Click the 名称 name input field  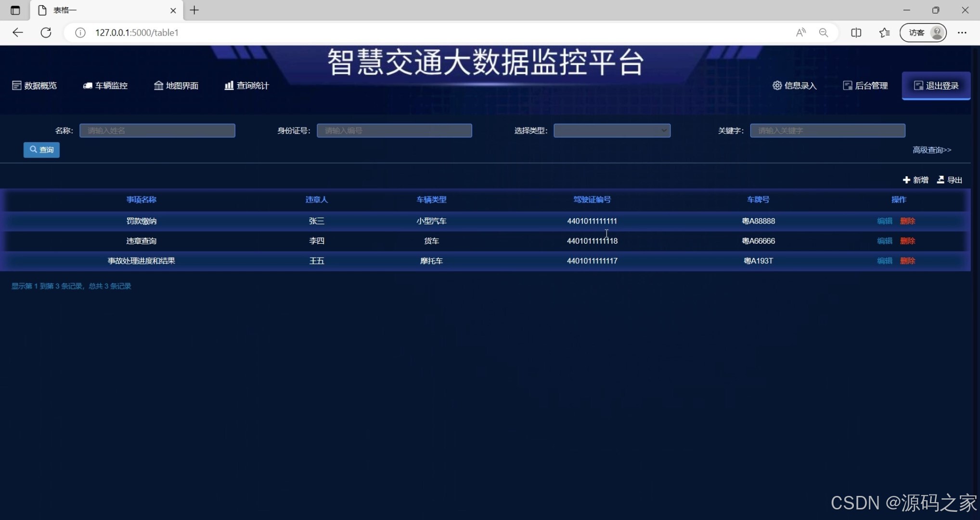click(157, 130)
